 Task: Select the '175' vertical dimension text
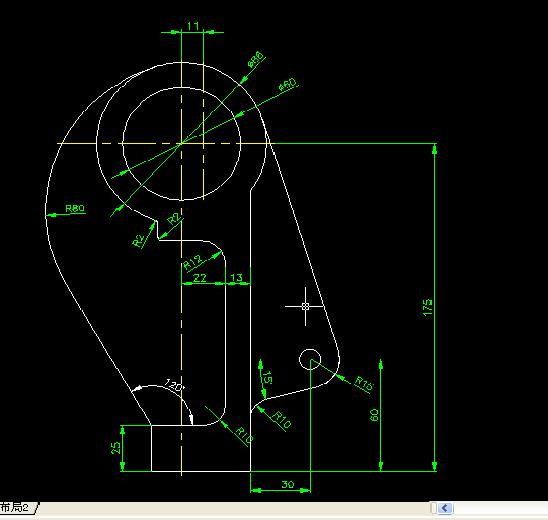pos(427,307)
